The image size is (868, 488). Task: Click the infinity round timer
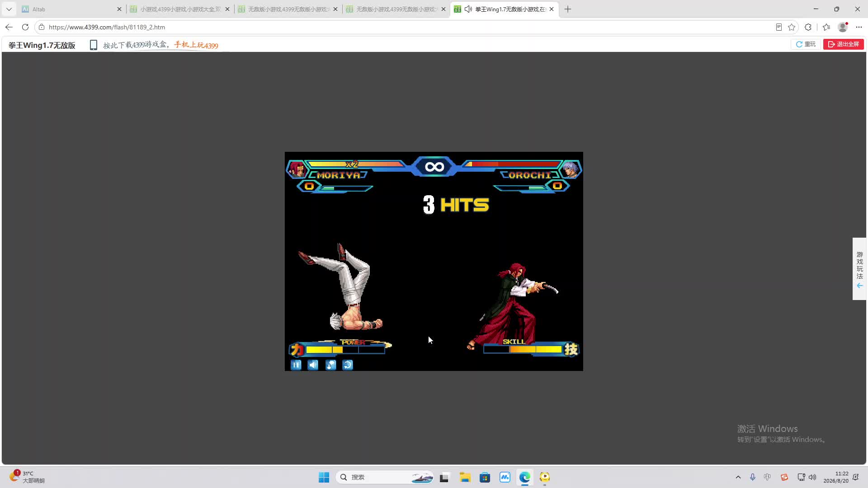click(434, 167)
